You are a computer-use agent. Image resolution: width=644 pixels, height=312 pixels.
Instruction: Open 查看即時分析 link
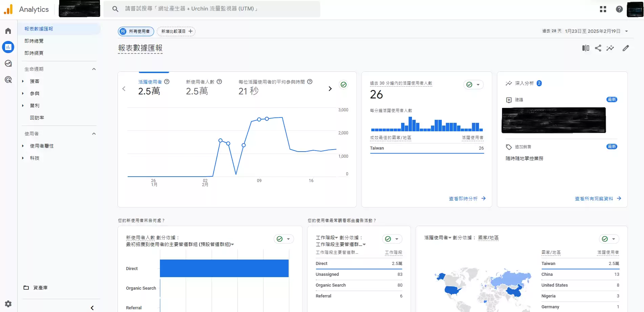(468, 199)
